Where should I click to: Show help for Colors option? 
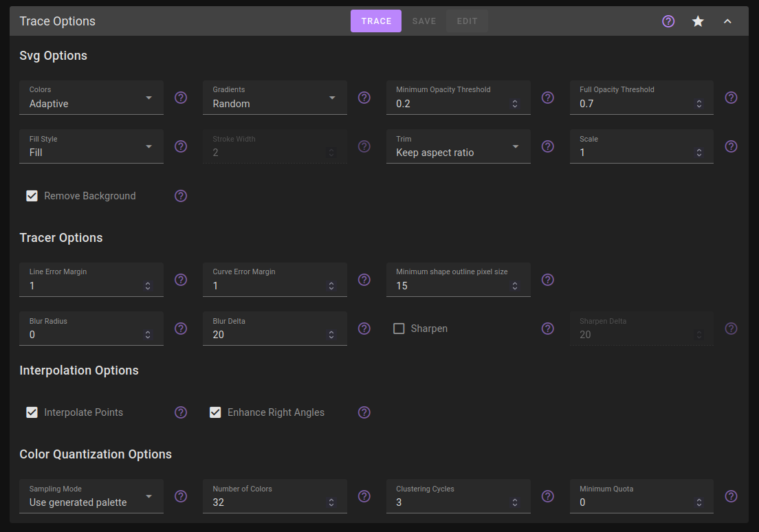tap(181, 98)
